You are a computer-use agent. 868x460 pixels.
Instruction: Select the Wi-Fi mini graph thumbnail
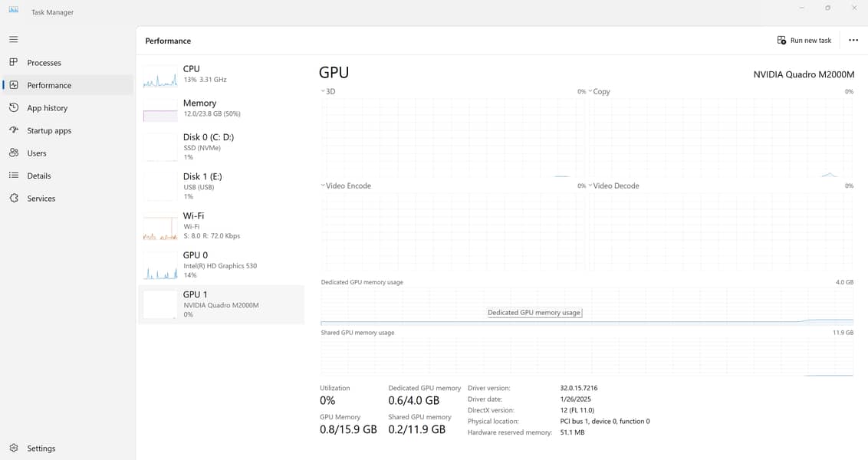[x=160, y=228]
